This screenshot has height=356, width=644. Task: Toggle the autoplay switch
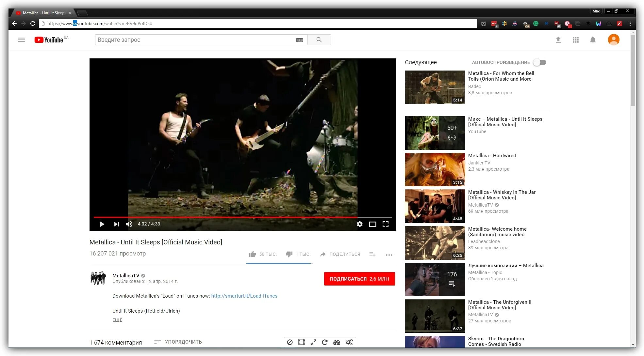point(539,62)
